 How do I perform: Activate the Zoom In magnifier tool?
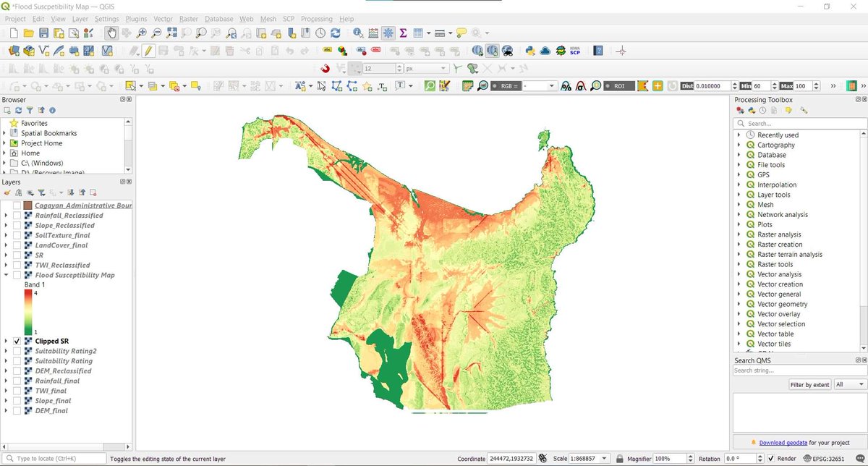(x=142, y=33)
